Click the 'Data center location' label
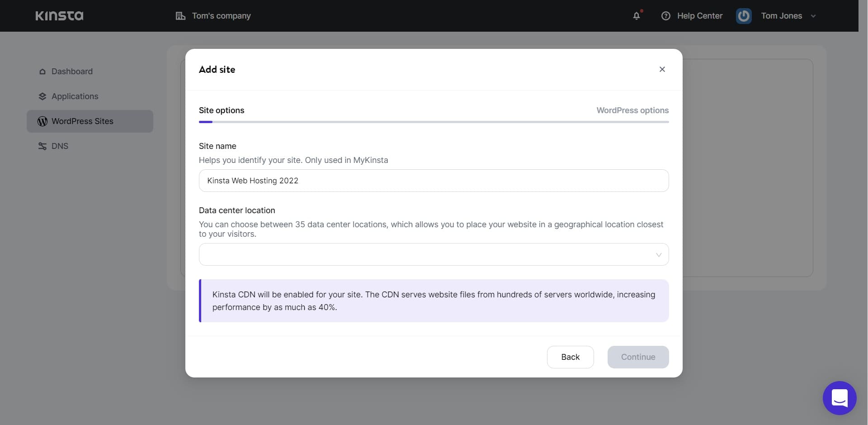Viewport: 868px width, 425px height. (x=237, y=210)
